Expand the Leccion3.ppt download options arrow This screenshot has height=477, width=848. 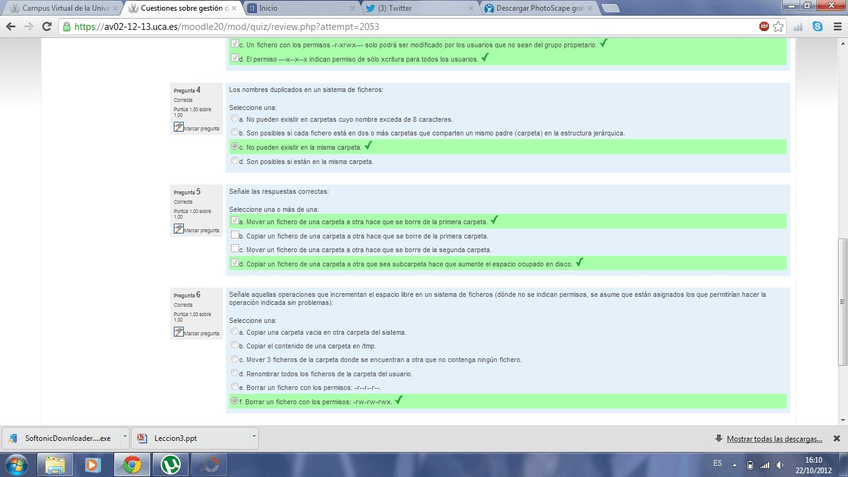click(x=254, y=438)
